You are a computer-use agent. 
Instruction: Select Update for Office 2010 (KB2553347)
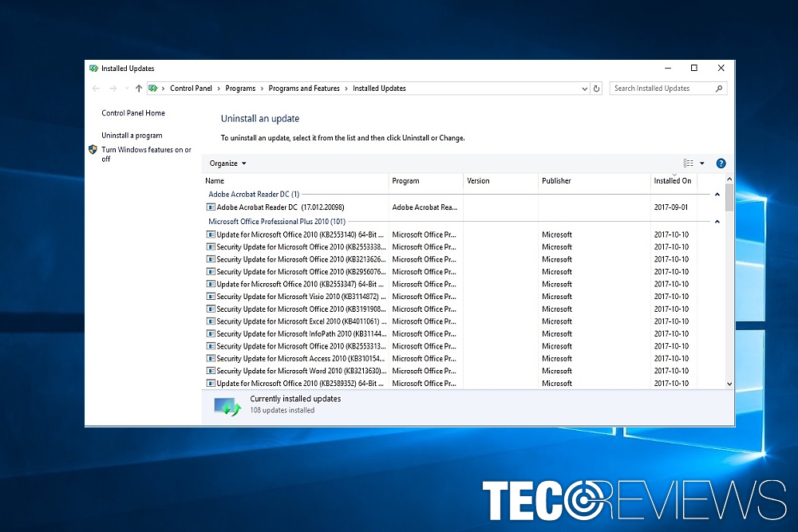tap(300, 284)
